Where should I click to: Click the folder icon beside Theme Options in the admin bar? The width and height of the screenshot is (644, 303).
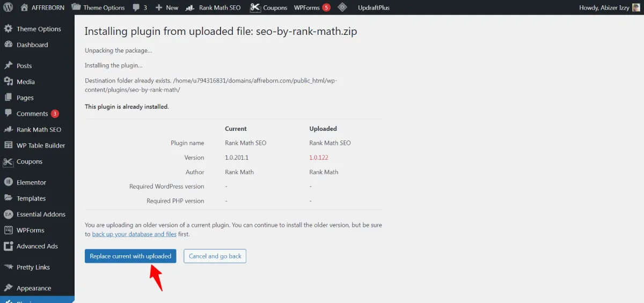pos(76,8)
